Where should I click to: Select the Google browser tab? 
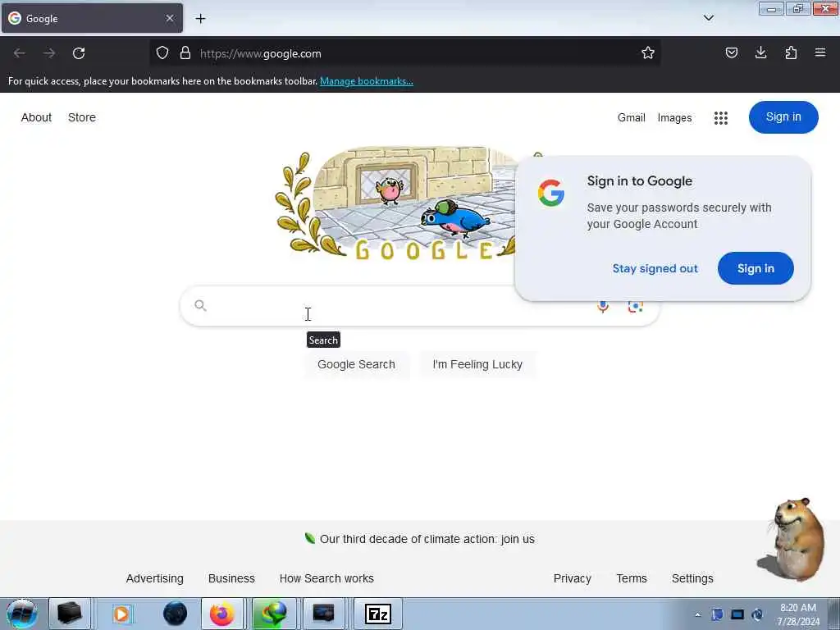coord(92,18)
